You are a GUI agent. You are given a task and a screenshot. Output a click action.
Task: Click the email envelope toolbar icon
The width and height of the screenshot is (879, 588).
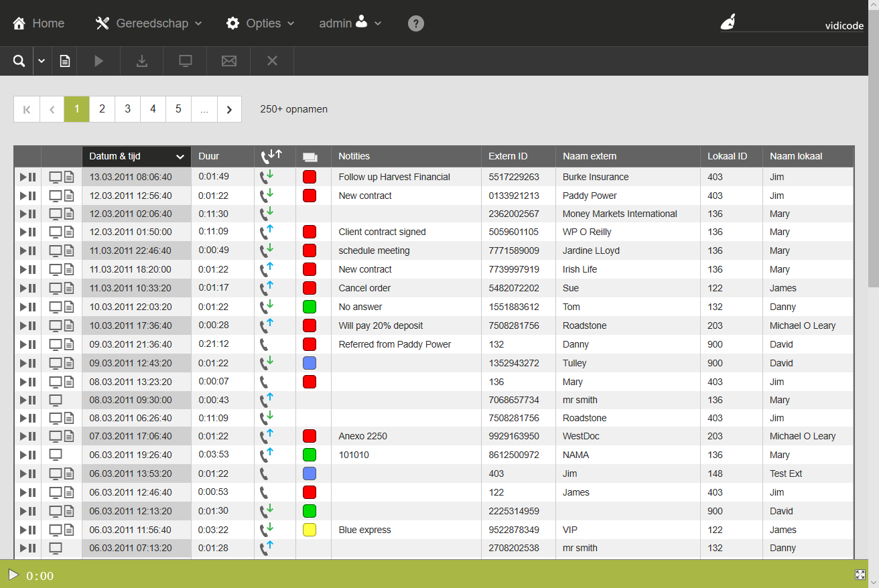coord(229,61)
